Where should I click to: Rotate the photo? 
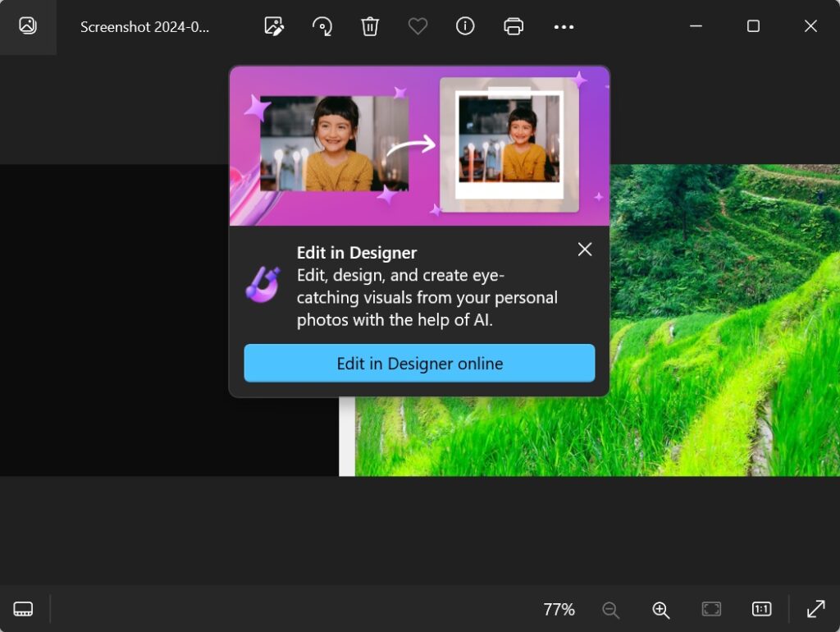pyautogui.click(x=322, y=26)
